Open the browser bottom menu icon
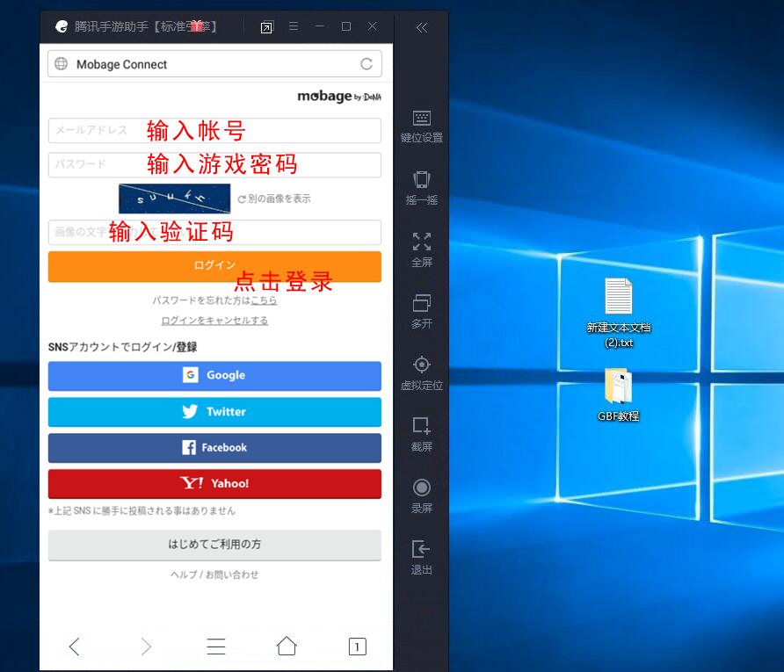 tap(216, 647)
